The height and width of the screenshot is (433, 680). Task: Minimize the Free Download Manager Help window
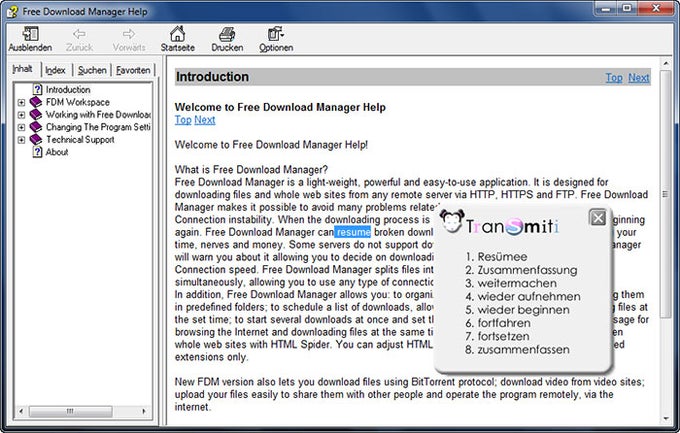607,8
